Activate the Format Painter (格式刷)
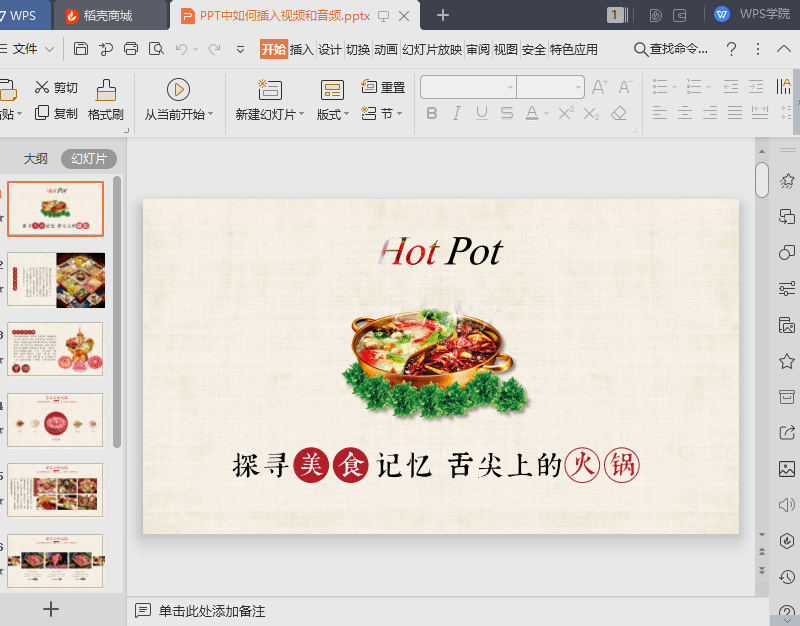This screenshot has height=626, width=800. [106, 100]
